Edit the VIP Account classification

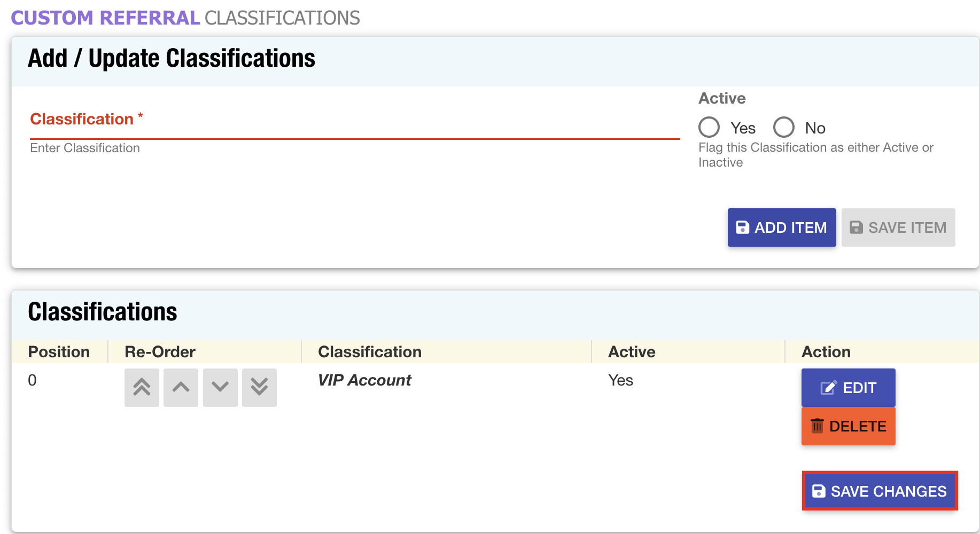[x=847, y=388]
